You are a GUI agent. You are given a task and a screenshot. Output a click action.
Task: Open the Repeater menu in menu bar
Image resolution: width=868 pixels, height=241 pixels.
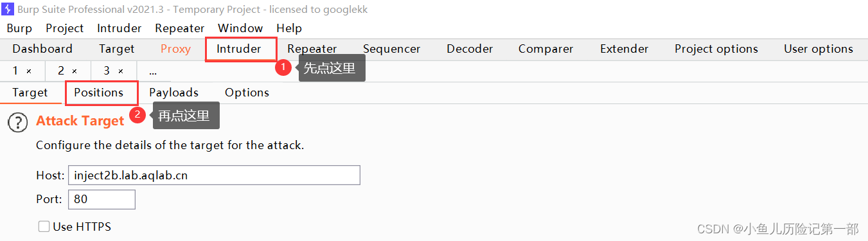[180, 28]
